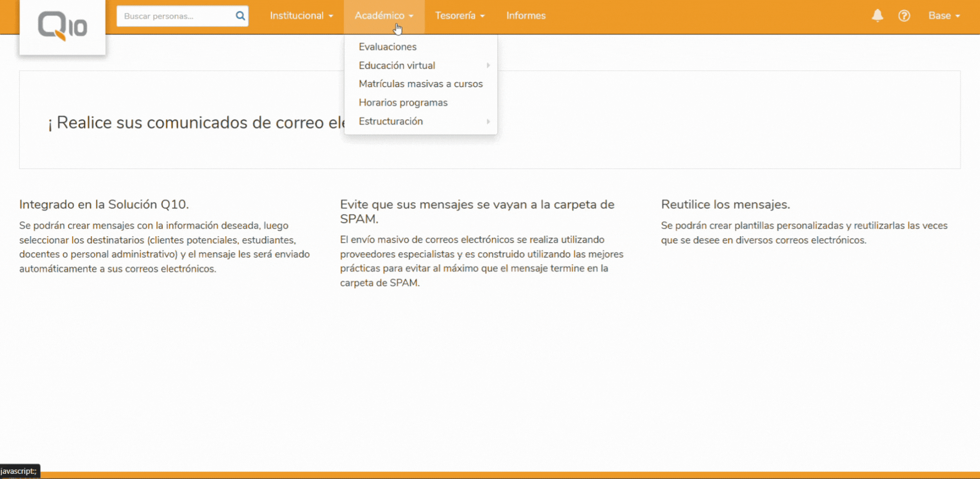Image resolution: width=980 pixels, height=479 pixels.
Task: Click the caret next to Base
Action: [x=958, y=16]
